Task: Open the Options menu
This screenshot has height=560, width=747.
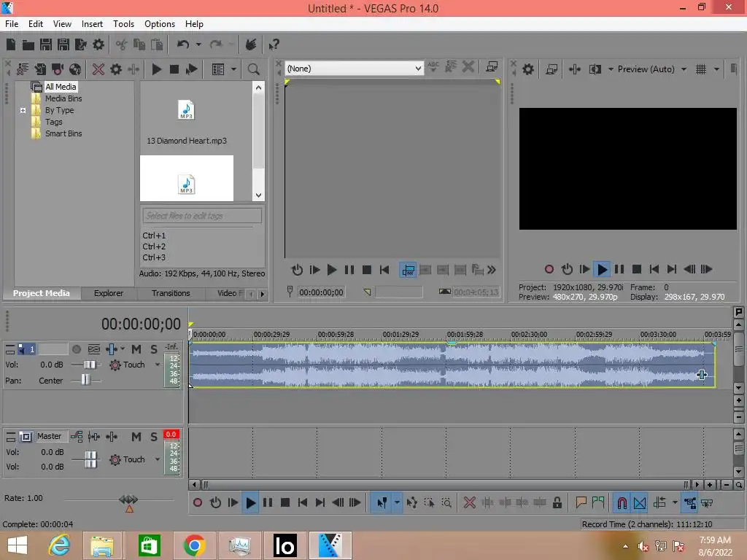Action: tap(160, 24)
